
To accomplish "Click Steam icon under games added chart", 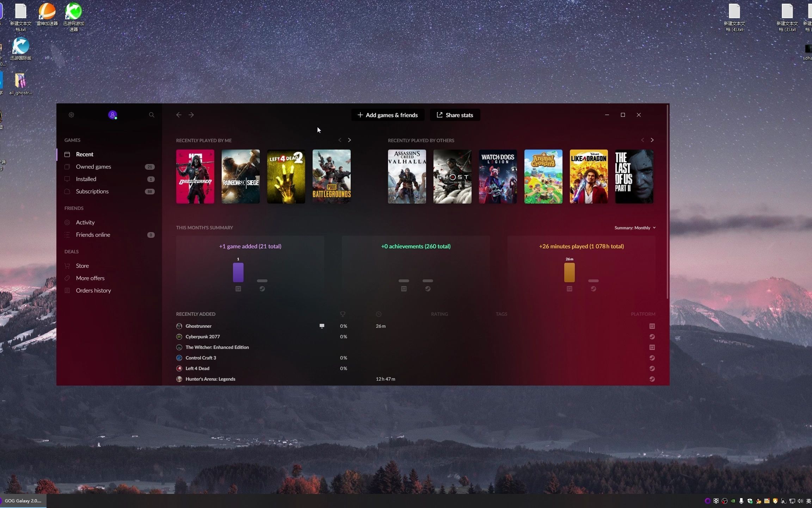I will pyautogui.click(x=262, y=289).
